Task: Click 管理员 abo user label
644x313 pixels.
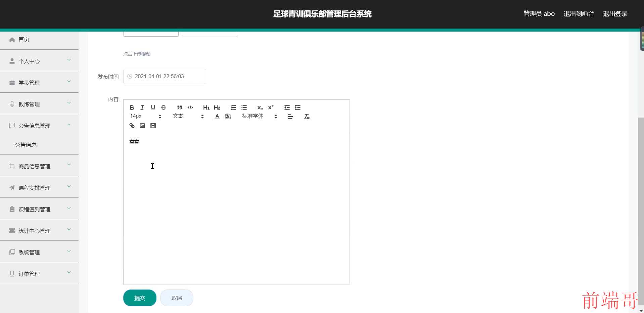Action: 539,14
